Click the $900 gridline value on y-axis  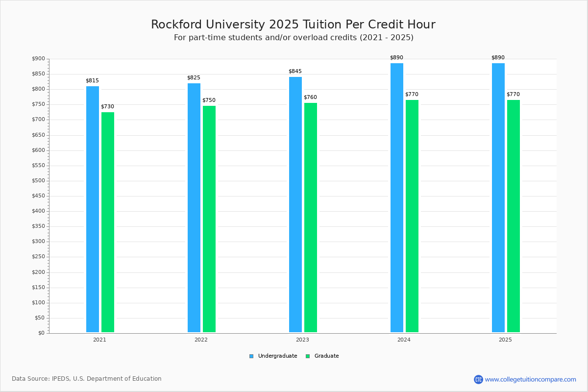pyautogui.click(x=39, y=58)
